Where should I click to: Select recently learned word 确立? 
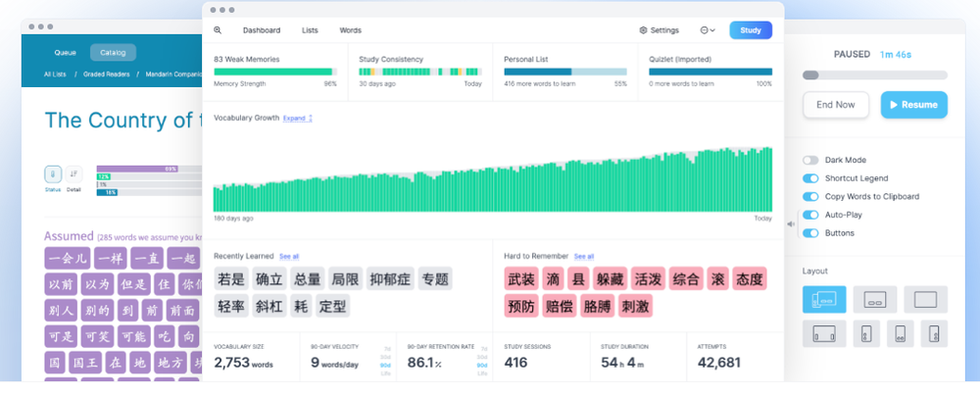click(x=269, y=278)
